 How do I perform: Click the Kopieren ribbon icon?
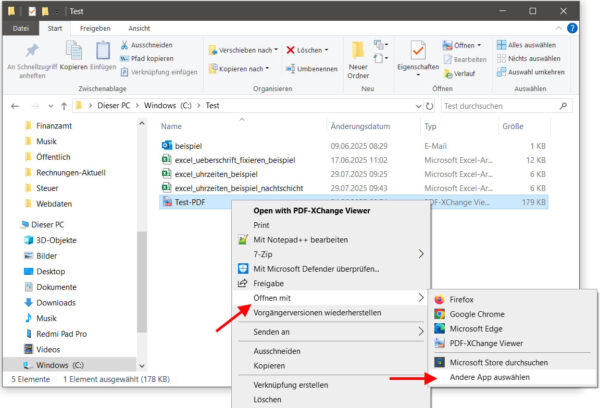[x=73, y=50]
